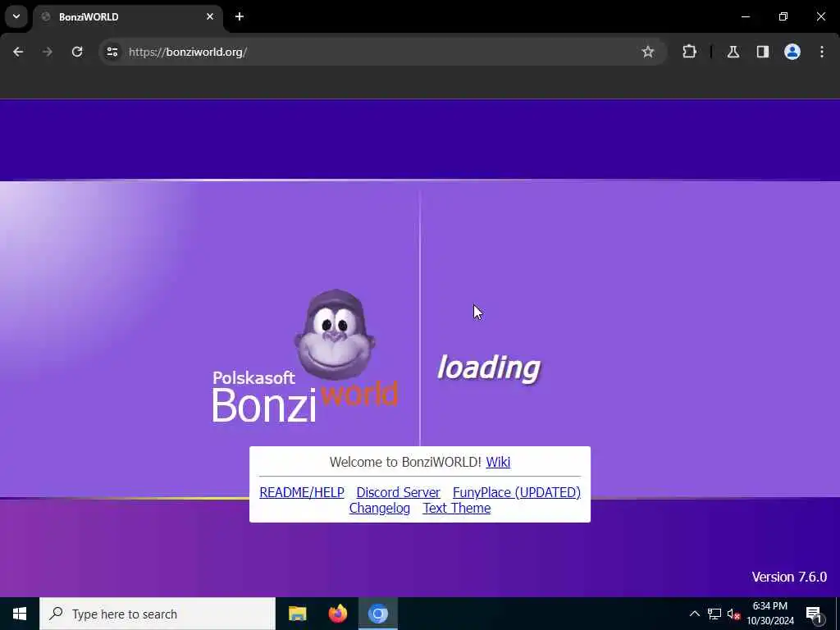This screenshot has width=840, height=630.
Task: Show hidden system tray icons
Action: click(694, 614)
